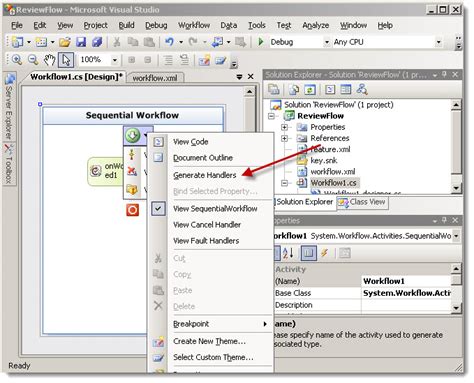474x383 pixels.
Task: Open the Toolbox side panel
Action: [9, 164]
